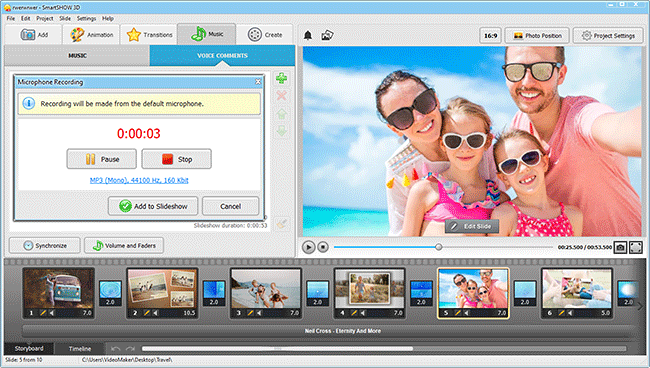The width and height of the screenshot is (650, 368).
Task: Close the Microphone Recording dialog
Action: (x=258, y=82)
